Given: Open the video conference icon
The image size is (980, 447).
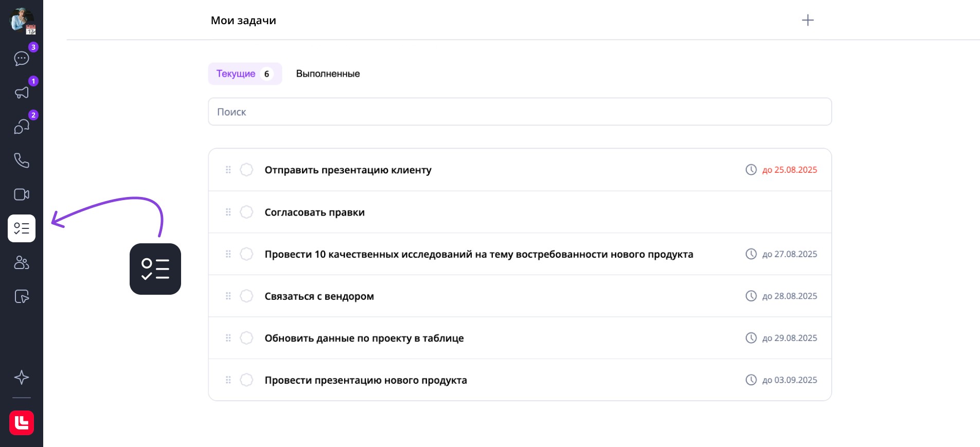Looking at the screenshot, I should point(22,194).
